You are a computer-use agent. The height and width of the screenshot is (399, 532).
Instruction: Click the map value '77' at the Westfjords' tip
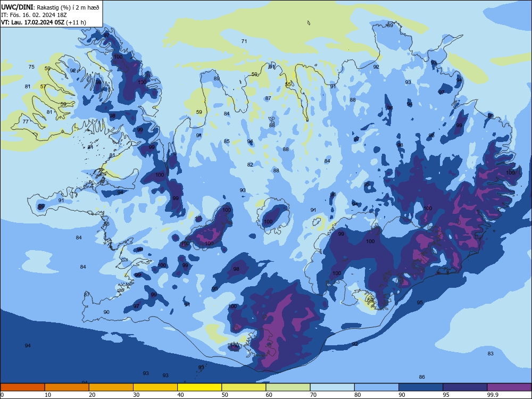tap(26, 121)
